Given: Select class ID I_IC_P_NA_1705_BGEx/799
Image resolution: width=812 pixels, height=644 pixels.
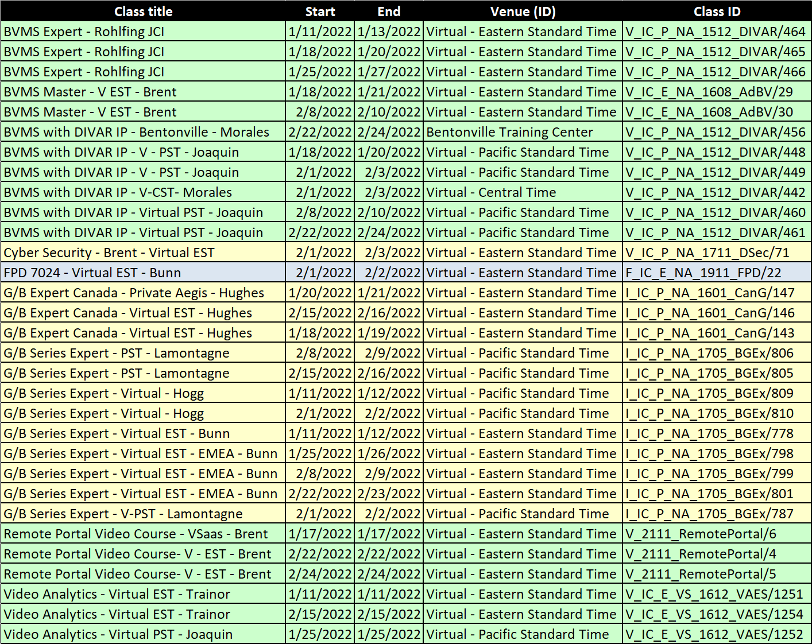Looking at the screenshot, I should [717, 474].
